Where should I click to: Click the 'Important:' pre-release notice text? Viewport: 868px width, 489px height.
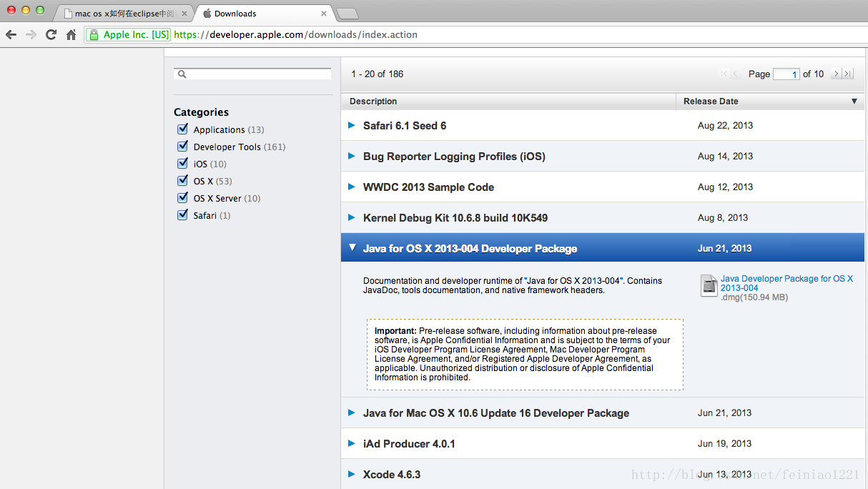click(395, 331)
